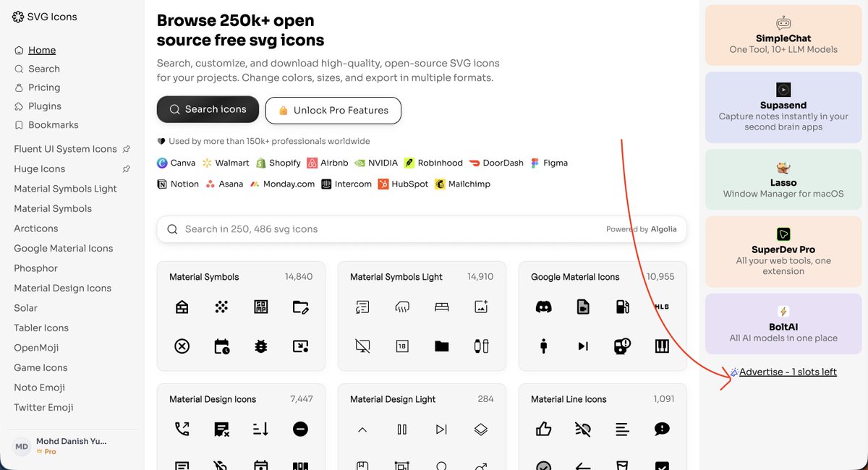Choose the filled minus circle icon
The width and height of the screenshot is (868, 470).
(301, 429)
